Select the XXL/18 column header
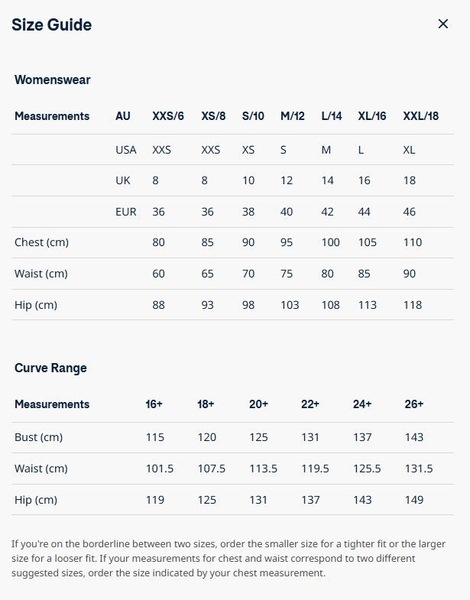 point(421,116)
